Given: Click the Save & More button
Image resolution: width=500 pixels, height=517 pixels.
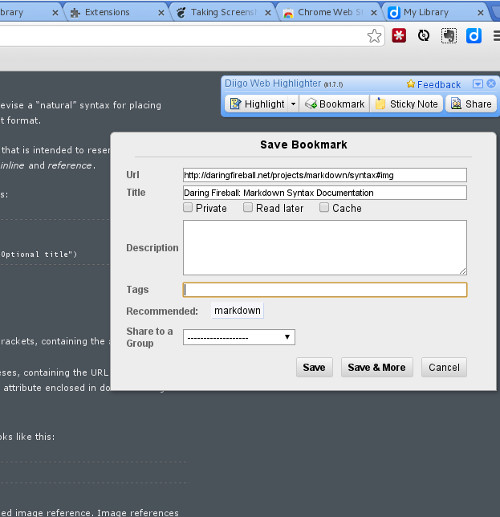Looking at the screenshot, I should (x=377, y=367).
